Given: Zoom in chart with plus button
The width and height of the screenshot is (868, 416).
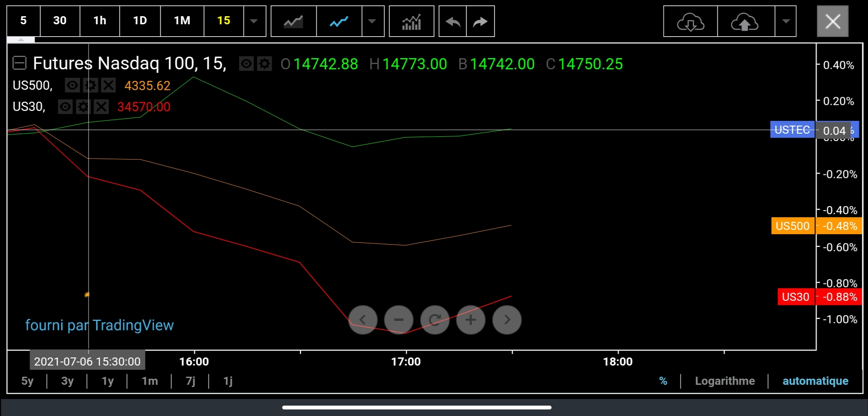Looking at the screenshot, I should tap(470, 320).
